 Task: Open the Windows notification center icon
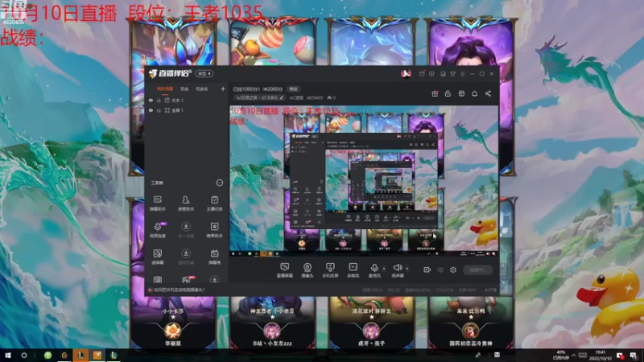pyautogui.click(x=634, y=355)
